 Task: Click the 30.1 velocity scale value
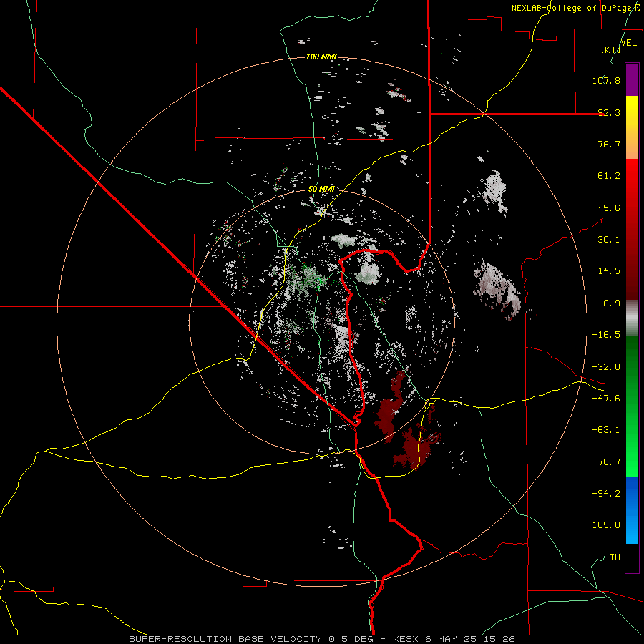coord(609,240)
